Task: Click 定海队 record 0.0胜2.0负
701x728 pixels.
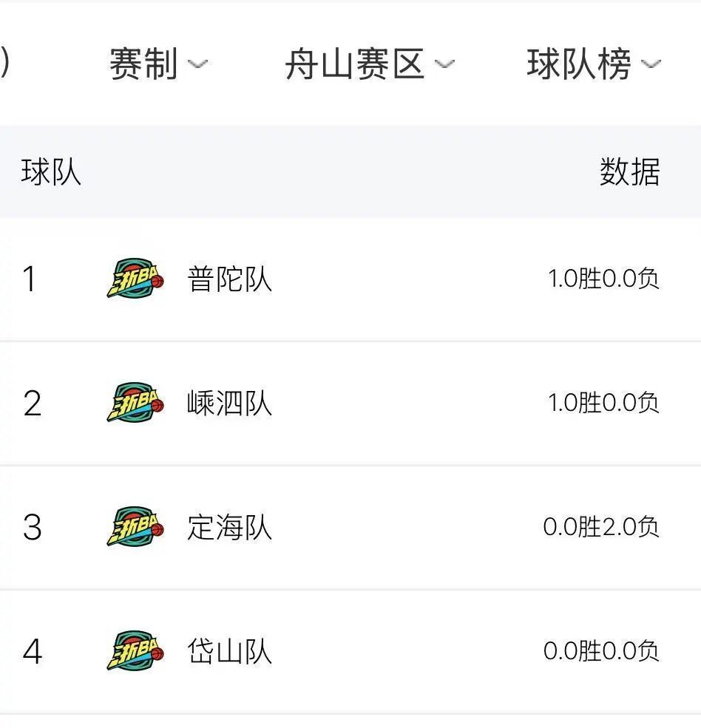Action: pyautogui.click(x=601, y=527)
